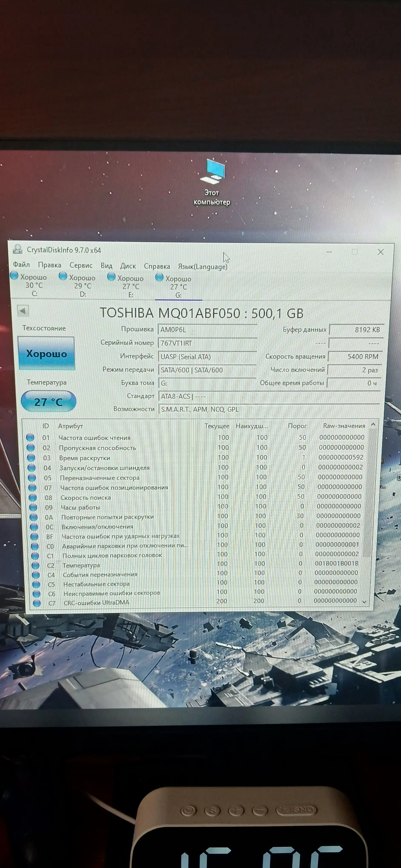Switch to disk E: tab
This screenshot has height=868, width=401.
click(126, 286)
